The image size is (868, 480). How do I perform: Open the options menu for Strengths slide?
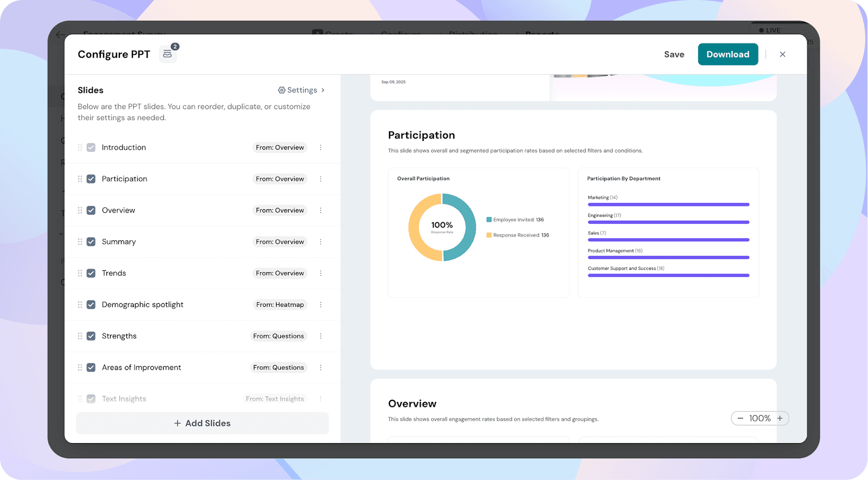[x=321, y=336]
